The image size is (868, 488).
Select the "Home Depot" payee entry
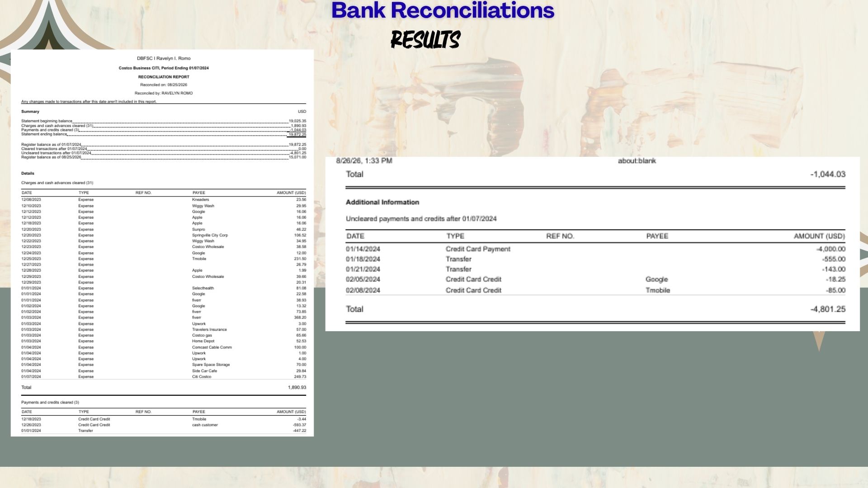(x=203, y=341)
